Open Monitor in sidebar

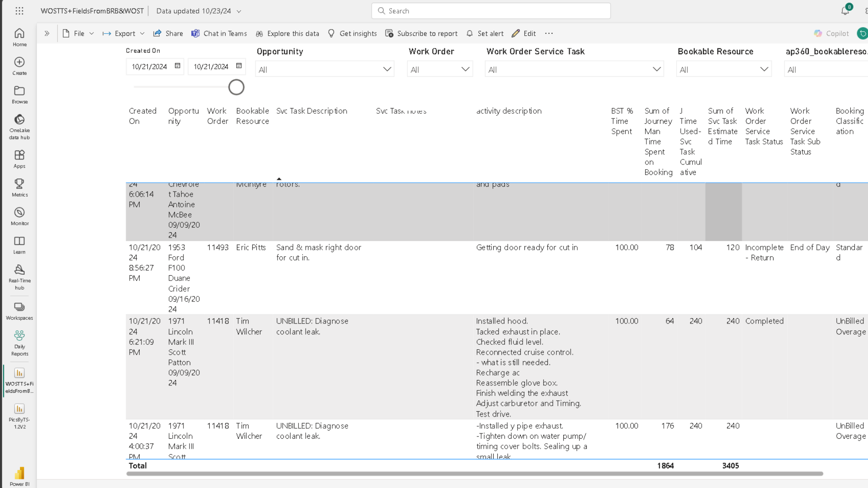tap(19, 216)
